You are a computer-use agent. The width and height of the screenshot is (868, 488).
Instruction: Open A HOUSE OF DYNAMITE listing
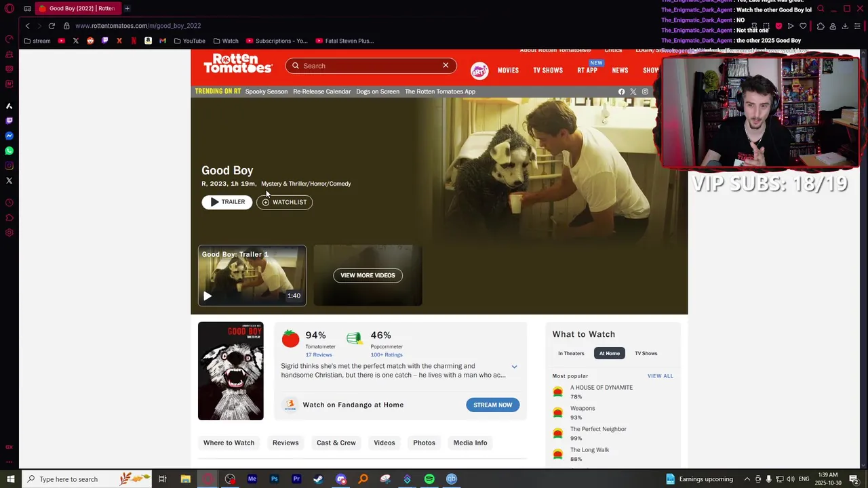tap(601, 388)
